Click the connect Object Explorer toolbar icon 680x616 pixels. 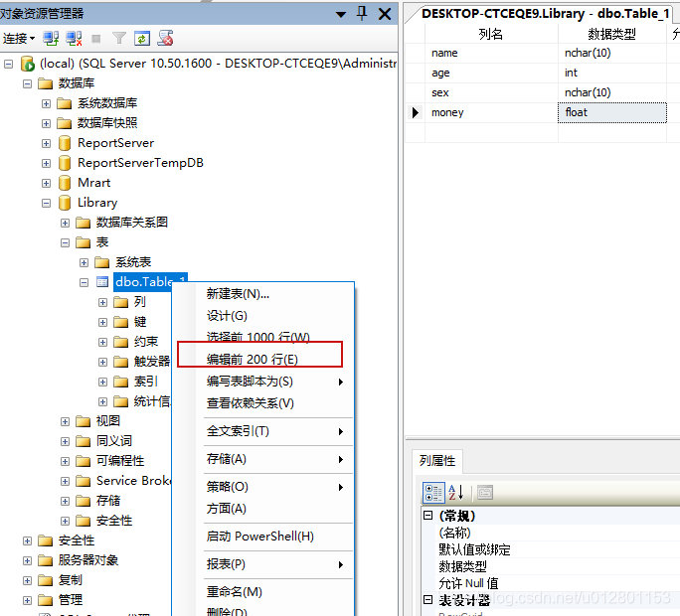pyautogui.click(x=51, y=39)
